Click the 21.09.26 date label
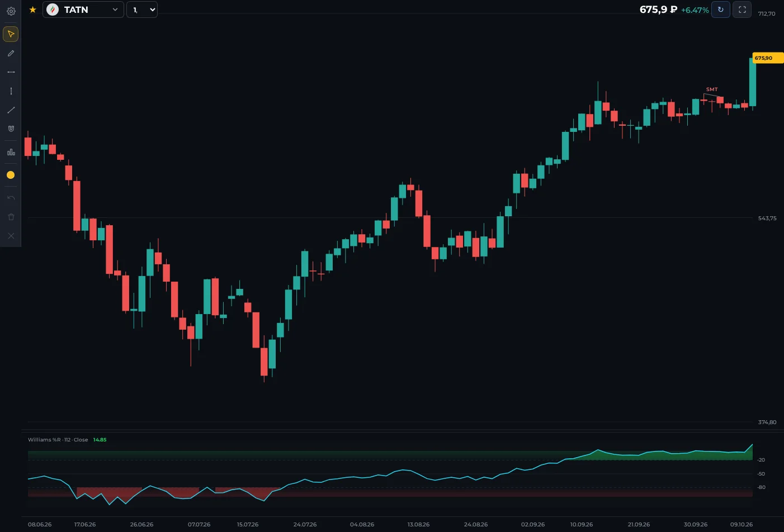The width and height of the screenshot is (784, 532). 639,525
